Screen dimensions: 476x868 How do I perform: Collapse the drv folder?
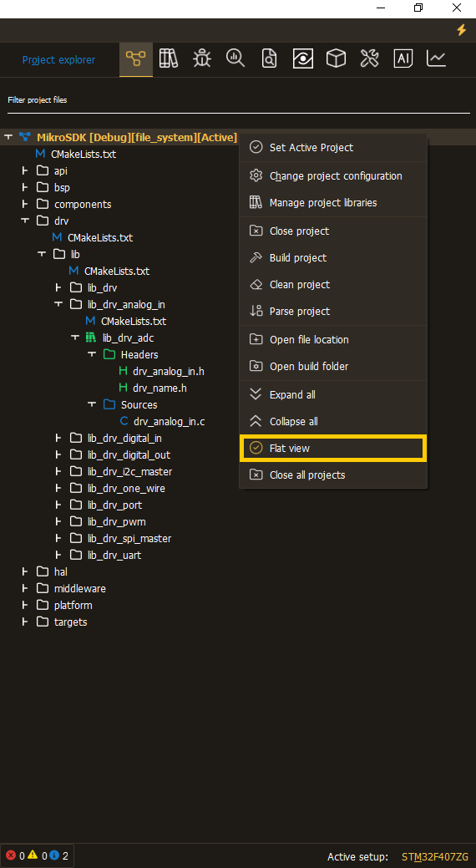pos(24,221)
